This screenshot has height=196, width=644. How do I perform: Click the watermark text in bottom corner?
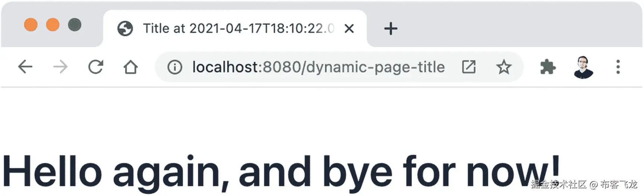click(584, 184)
